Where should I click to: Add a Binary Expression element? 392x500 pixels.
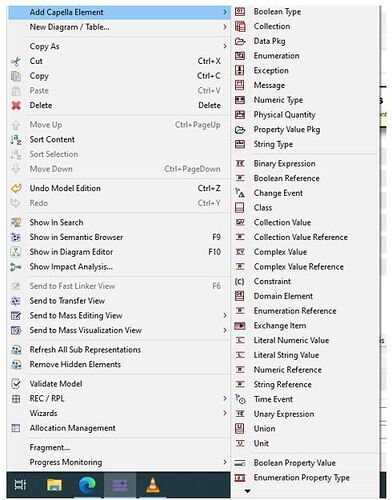point(305,164)
